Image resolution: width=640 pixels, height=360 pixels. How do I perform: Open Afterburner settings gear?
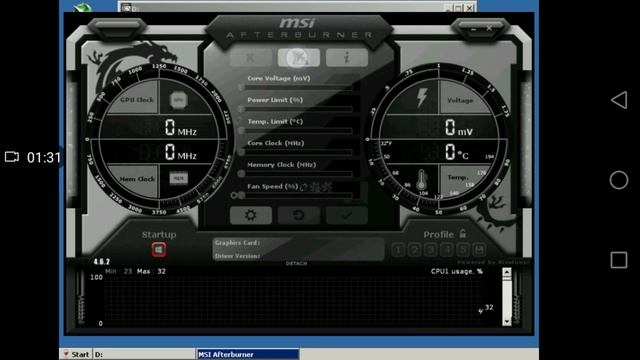tap(251, 215)
